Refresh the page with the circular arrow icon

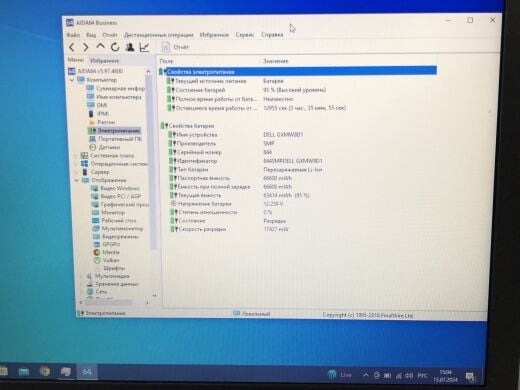tap(115, 47)
